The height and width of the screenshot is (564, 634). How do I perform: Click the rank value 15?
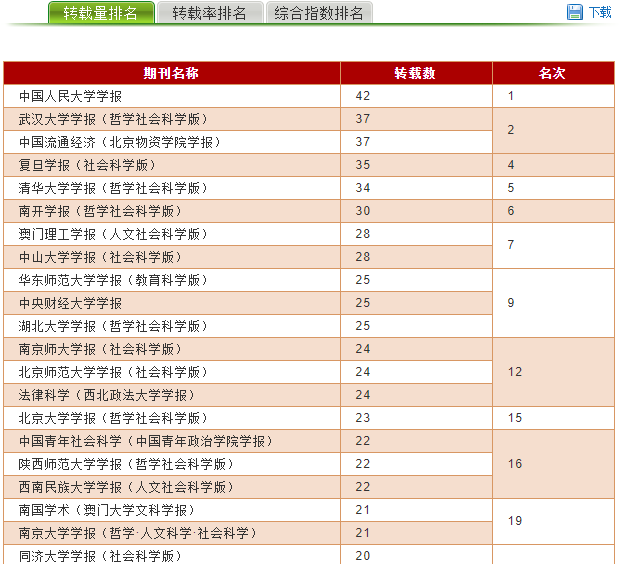(x=515, y=418)
